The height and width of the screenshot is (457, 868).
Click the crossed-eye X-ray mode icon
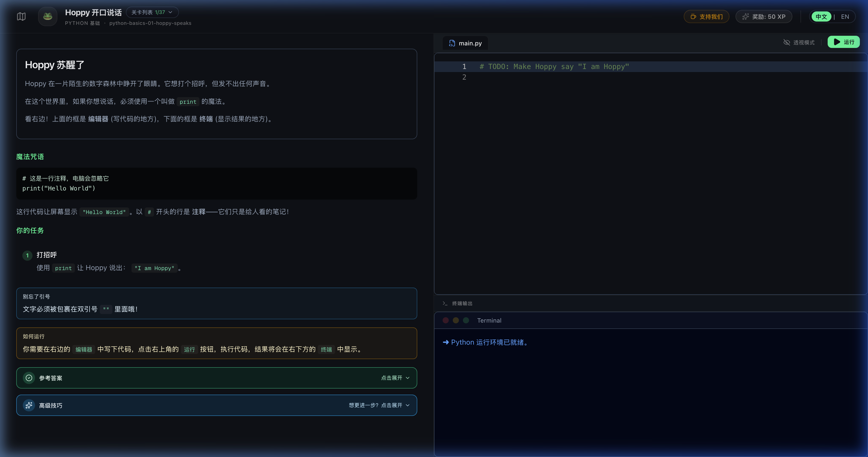click(x=787, y=42)
